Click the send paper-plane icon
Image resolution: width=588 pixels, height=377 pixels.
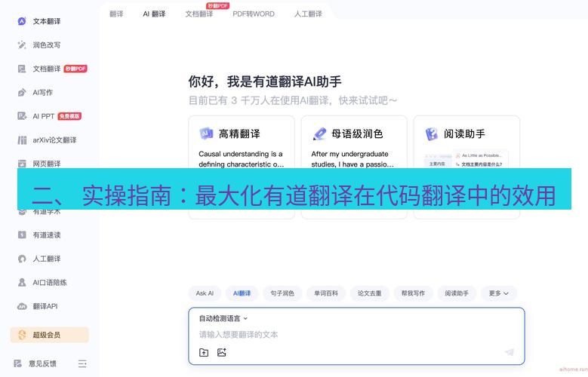point(509,352)
